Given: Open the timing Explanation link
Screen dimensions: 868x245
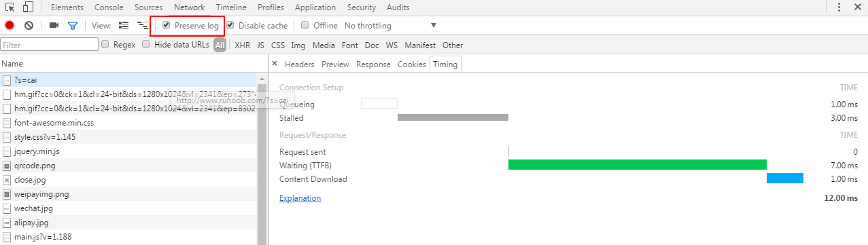Looking at the screenshot, I should (300, 198).
